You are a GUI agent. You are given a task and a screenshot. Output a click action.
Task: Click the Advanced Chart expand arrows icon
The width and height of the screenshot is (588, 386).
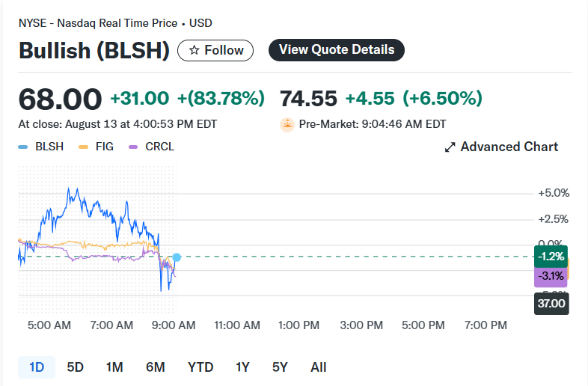[x=450, y=147]
